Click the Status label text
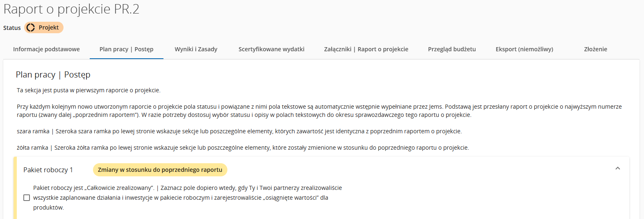 point(12,28)
